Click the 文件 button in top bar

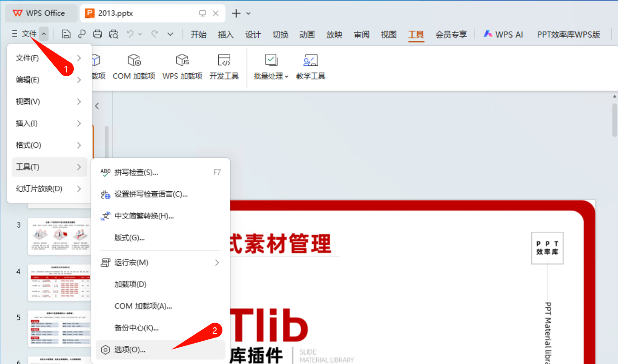tap(29, 34)
